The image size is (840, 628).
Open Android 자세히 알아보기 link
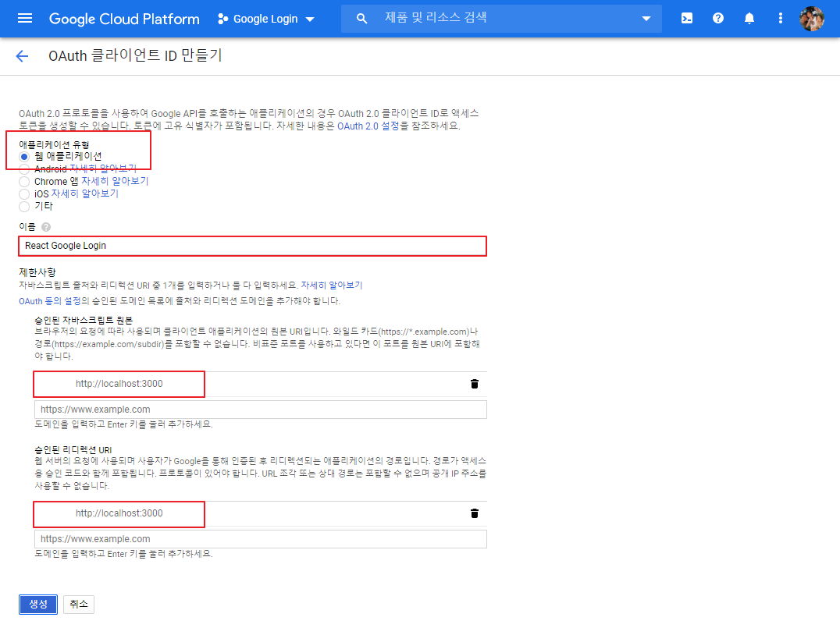[x=103, y=169]
